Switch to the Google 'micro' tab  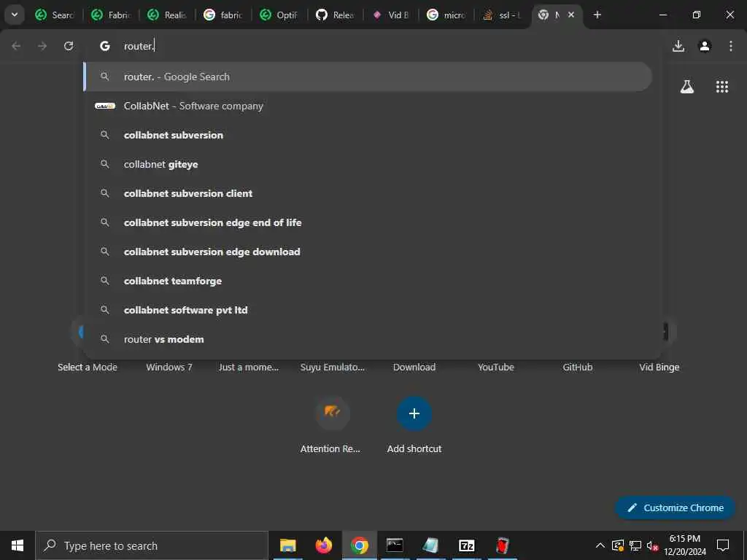(x=447, y=15)
